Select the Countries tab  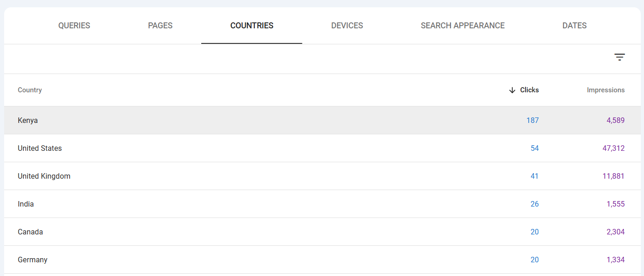pos(252,26)
